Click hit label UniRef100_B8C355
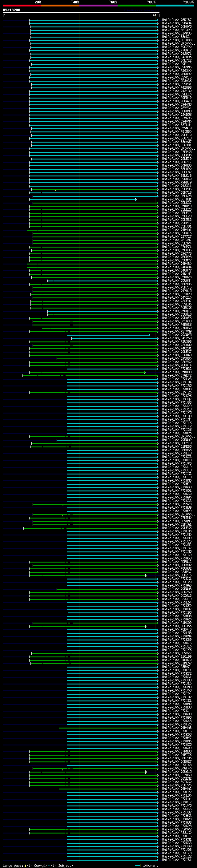Screen dimensions: 197x868 pyautogui.click(x=177, y=626)
